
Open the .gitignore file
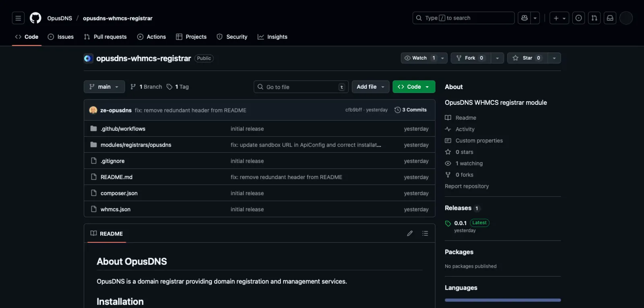click(x=112, y=161)
